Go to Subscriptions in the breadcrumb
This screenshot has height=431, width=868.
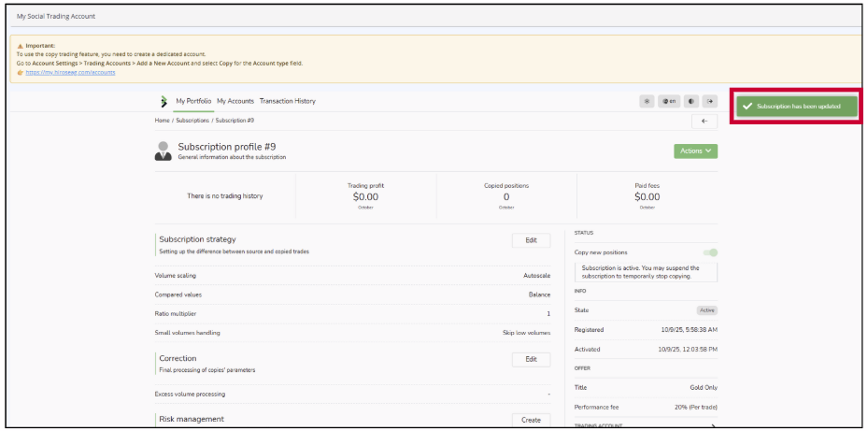(x=192, y=121)
